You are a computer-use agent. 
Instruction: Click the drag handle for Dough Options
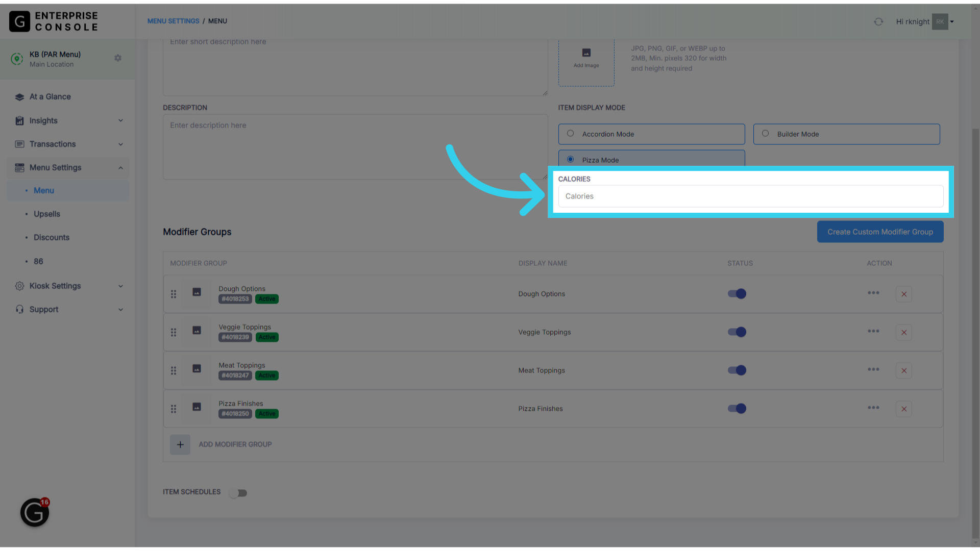click(174, 293)
